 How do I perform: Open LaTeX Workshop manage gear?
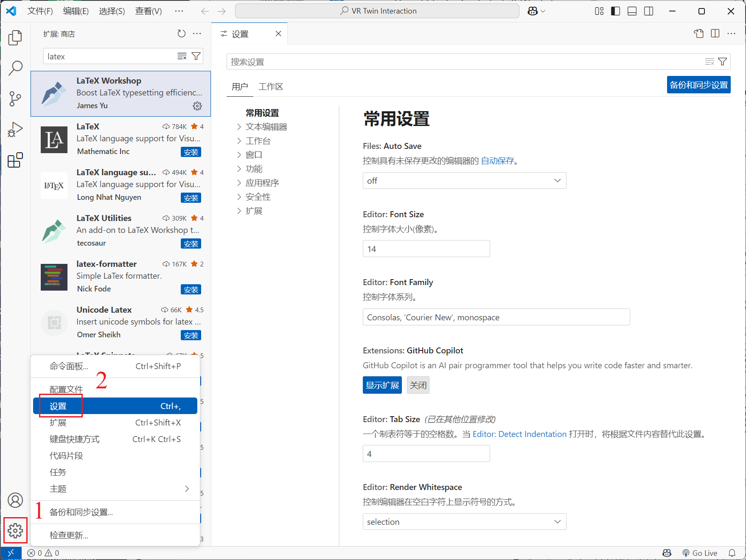(x=197, y=106)
